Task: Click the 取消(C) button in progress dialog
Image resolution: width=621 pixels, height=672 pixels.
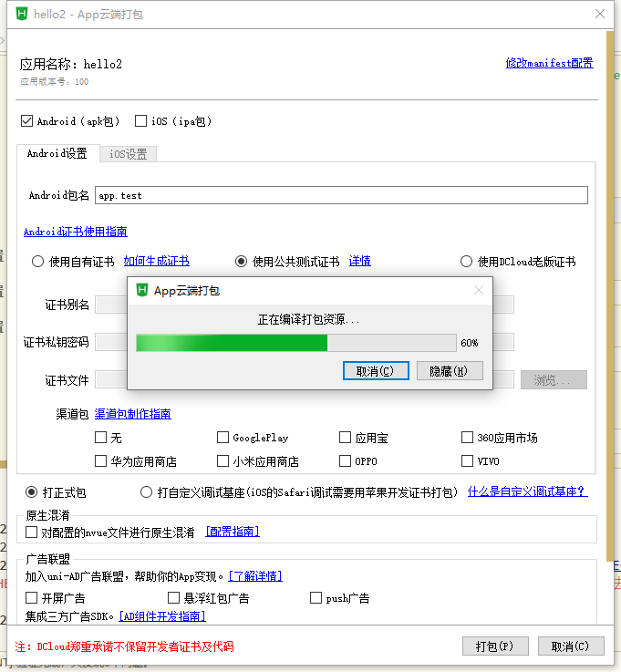Action: (x=376, y=371)
